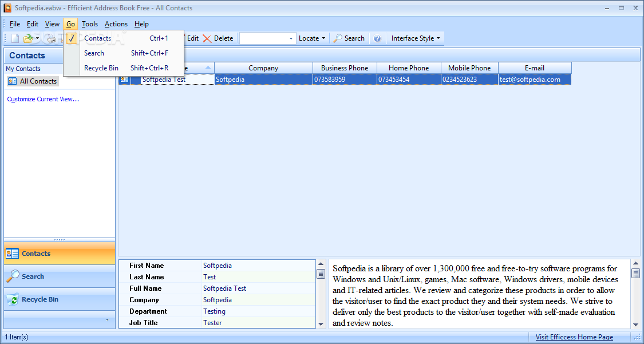Click the Print toolbar icon
Image resolution: width=644 pixels, height=344 pixels.
coord(50,38)
